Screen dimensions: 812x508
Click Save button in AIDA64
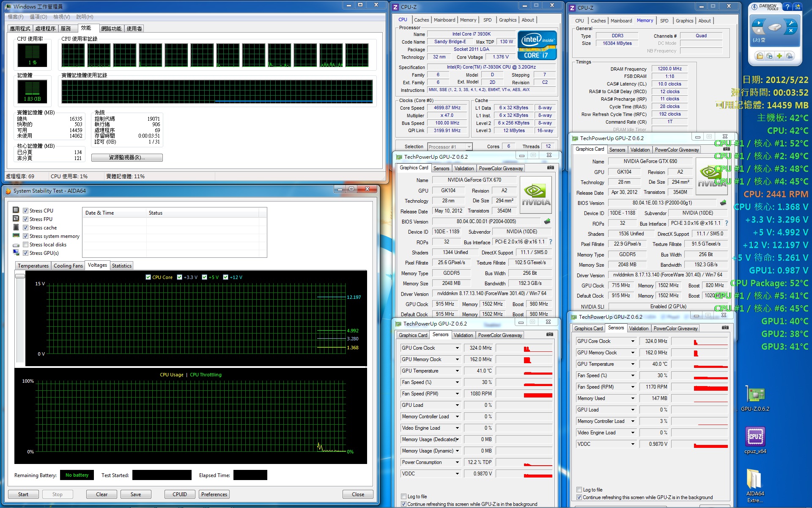(x=136, y=494)
